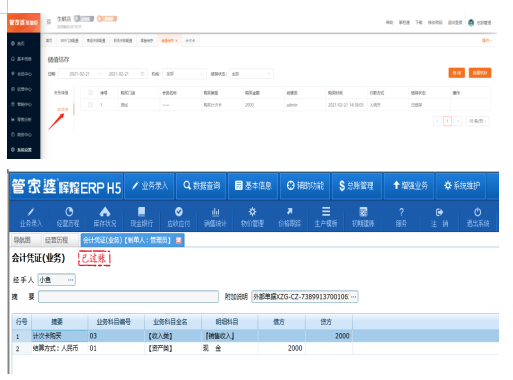Open 业务录入 menu in ERP H5 top bar
This screenshot has width=513, height=380.
point(150,186)
